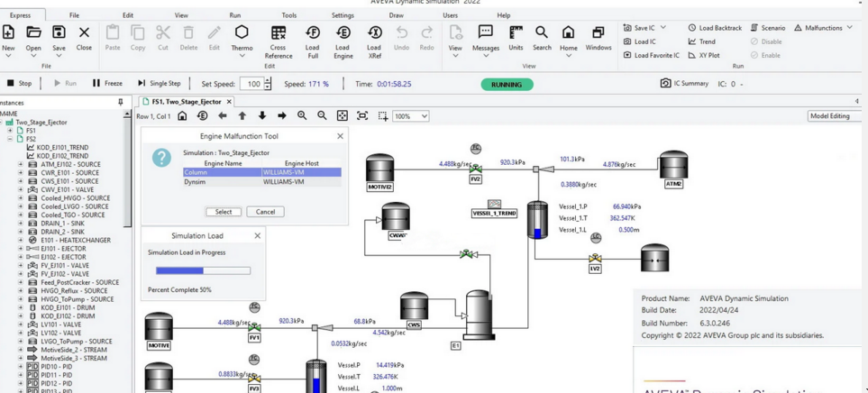Click the zoom-to-area selection icon
The width and height of the screenshot is (868, 393).
coord(382,115)
